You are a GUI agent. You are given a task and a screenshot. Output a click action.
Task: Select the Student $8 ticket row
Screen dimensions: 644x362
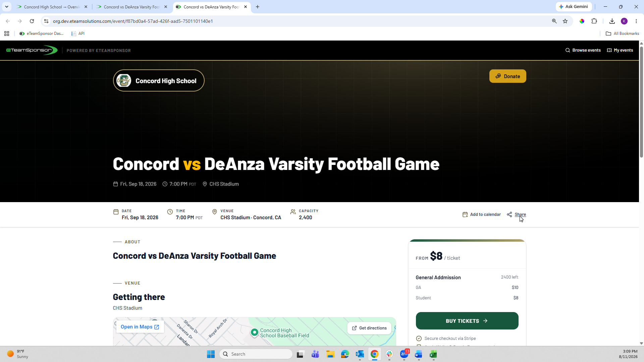click(467, 298)
